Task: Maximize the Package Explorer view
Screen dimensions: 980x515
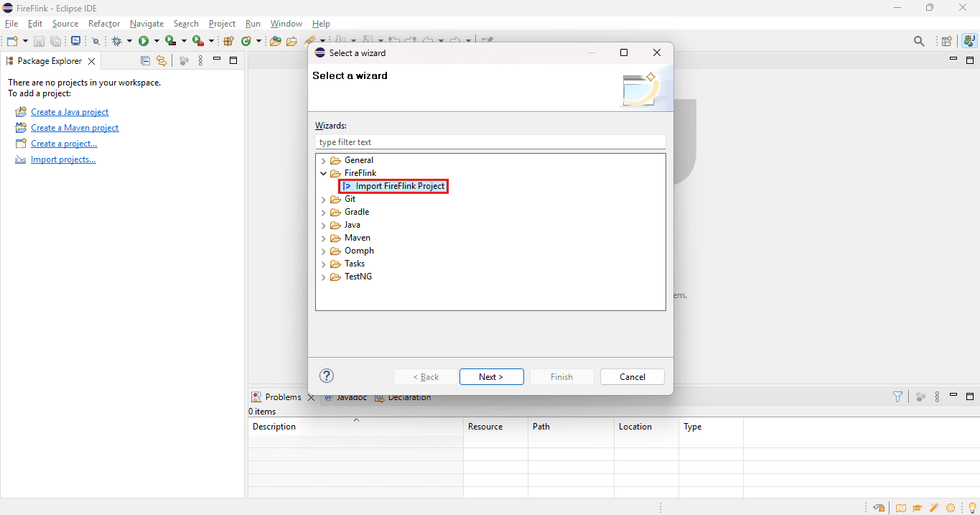Action: 233,61
